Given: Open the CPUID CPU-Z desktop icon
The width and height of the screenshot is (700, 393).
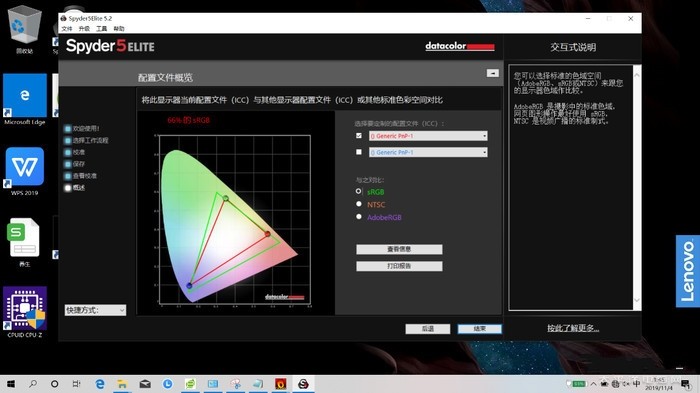Looking at the screenshot, I should pos(25,312).
